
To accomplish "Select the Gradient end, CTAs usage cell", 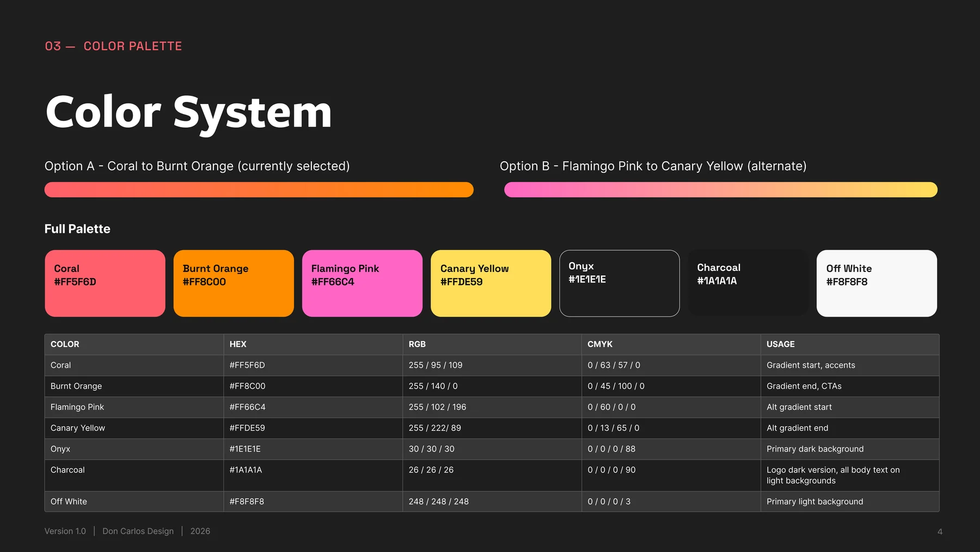I will coord(850,386).
